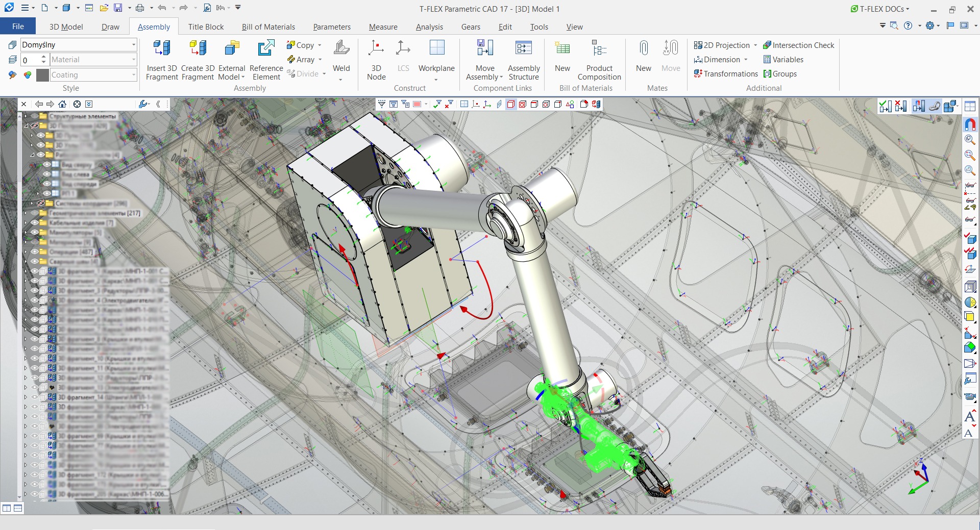Click the Move Assembly button
This screenshot has width=980, height=530.
pyautogui.click(x=484, y=59)
